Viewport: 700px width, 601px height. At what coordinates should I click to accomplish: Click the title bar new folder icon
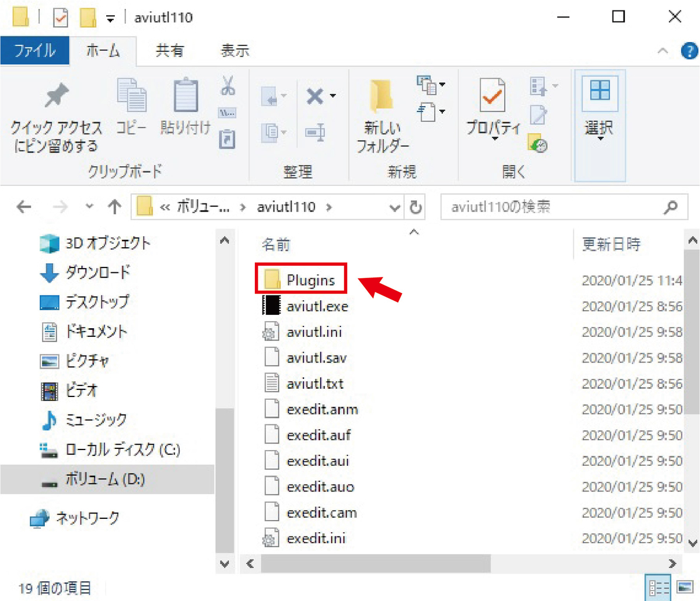tap(88, 17)
